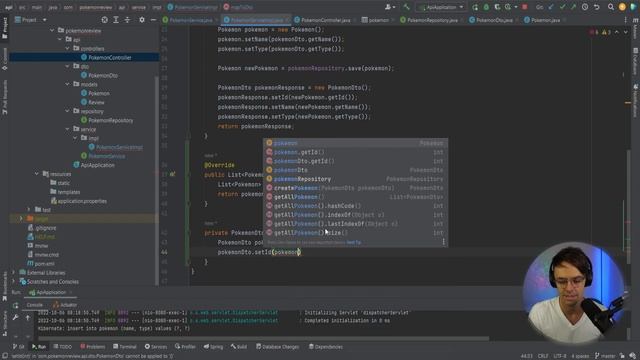Open Project panel settings gear
Screen dimensions: 640x360
pyautogui.click(x=142, y=20)
